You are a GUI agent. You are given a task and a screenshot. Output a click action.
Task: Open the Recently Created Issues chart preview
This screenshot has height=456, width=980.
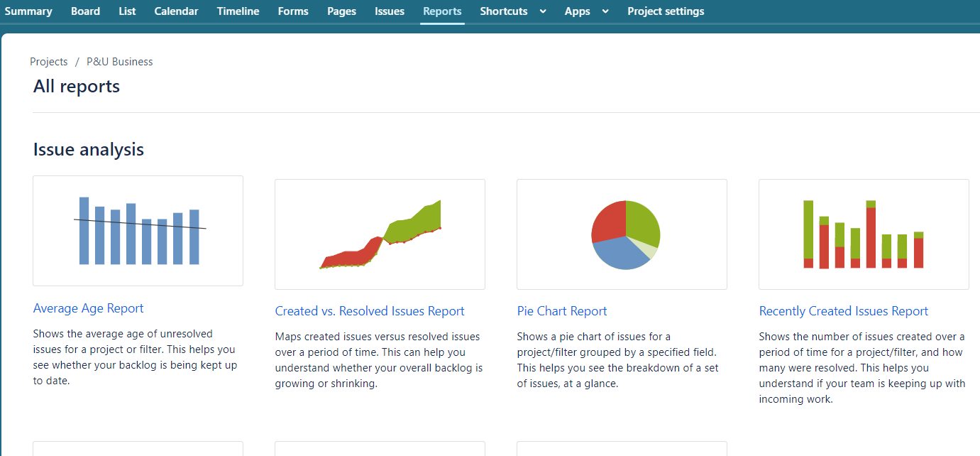coord(863,234)
